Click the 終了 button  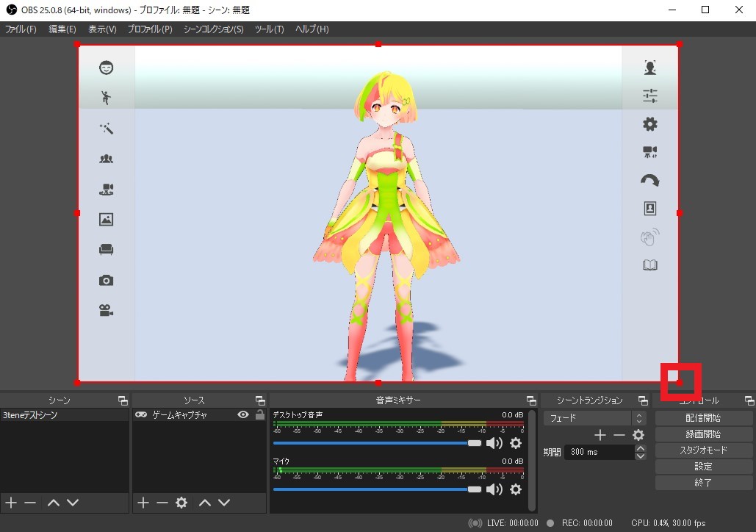tap(703, 482)
